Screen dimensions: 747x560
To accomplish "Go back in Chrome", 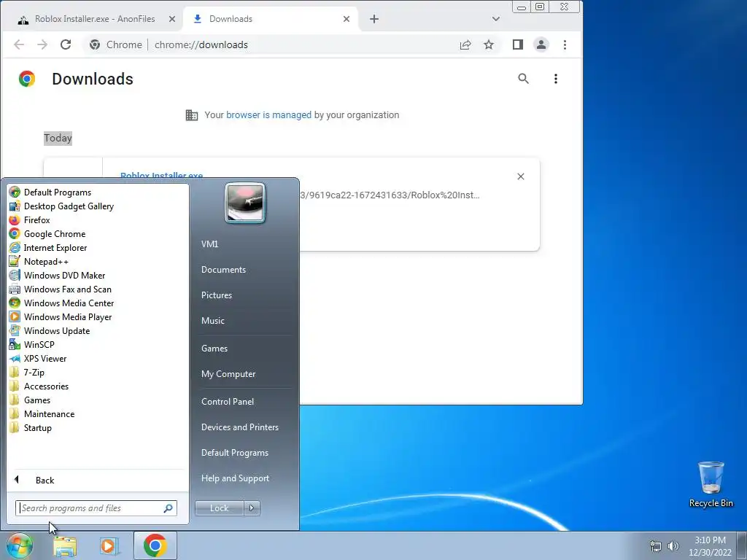I will pos(18,44).
